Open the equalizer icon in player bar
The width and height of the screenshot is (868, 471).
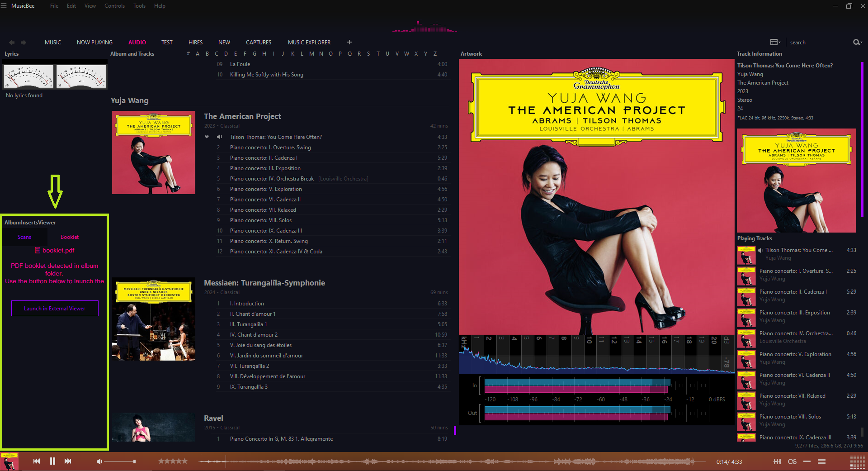pyautogui.click(x=777, y=461)
